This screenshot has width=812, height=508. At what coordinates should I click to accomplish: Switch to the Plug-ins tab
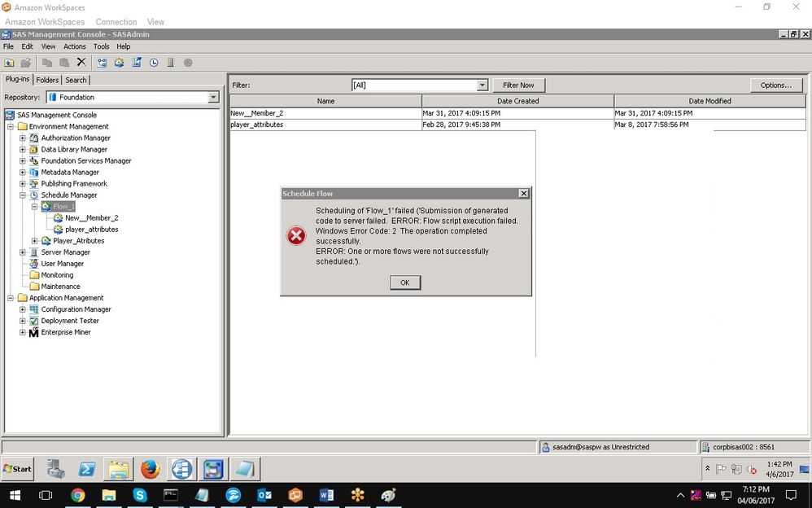click(x=18, y=79)
